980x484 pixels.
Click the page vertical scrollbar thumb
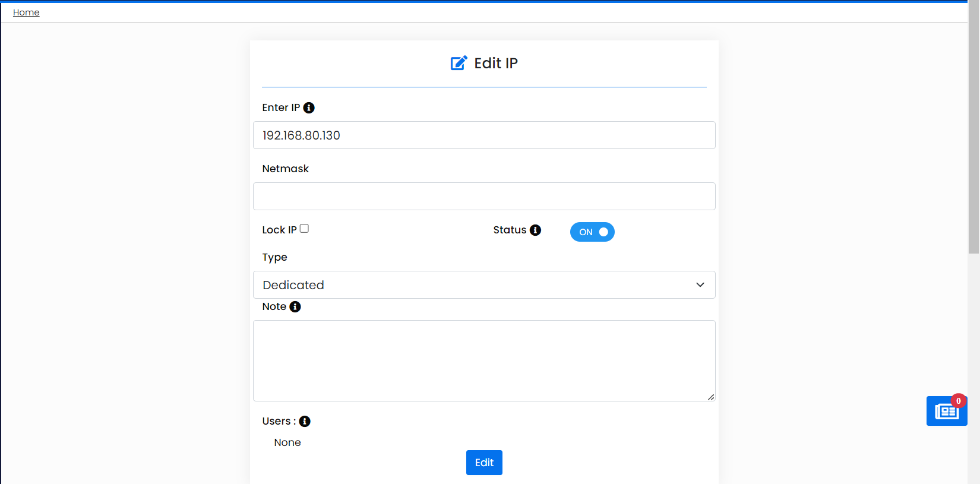click(x=973, y=128)
